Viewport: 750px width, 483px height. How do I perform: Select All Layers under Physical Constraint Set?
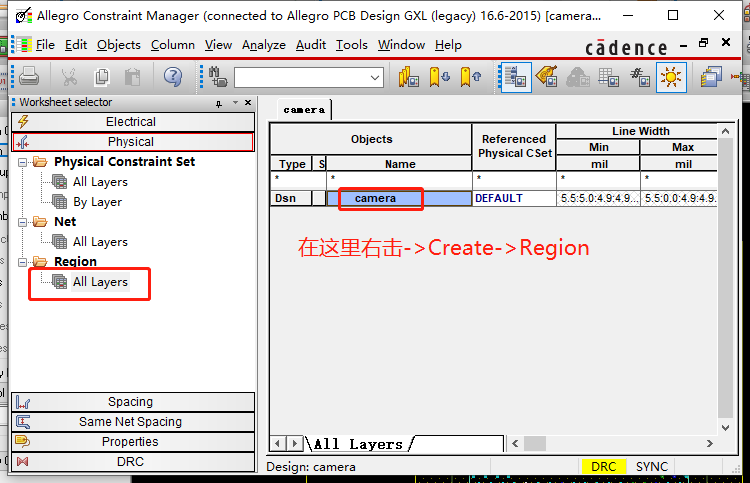[100, 182]
